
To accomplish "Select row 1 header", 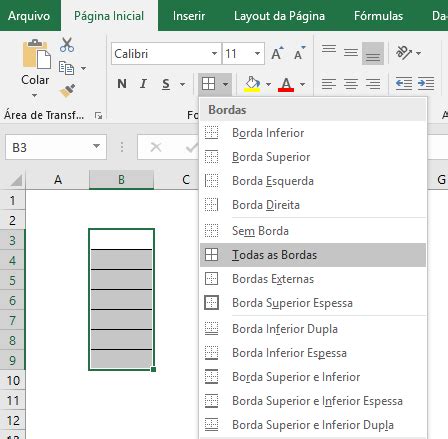I will tap(13, 200).
